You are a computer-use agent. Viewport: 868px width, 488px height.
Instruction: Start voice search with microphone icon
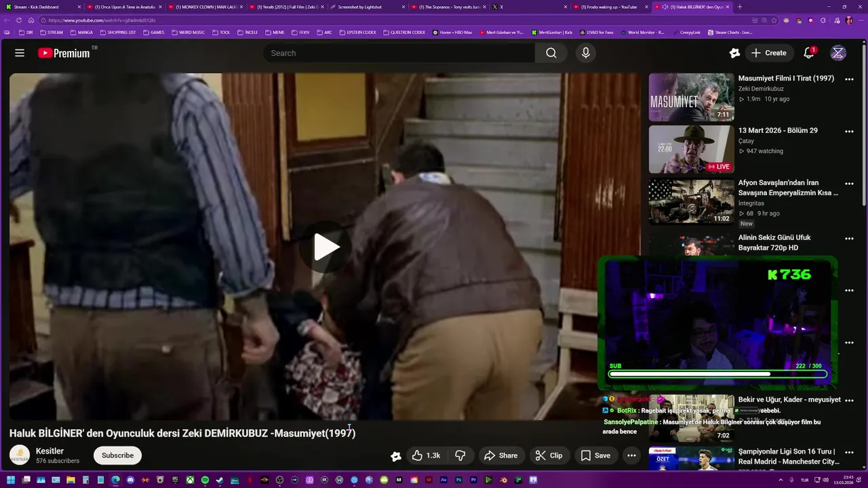tap(586, 53)
